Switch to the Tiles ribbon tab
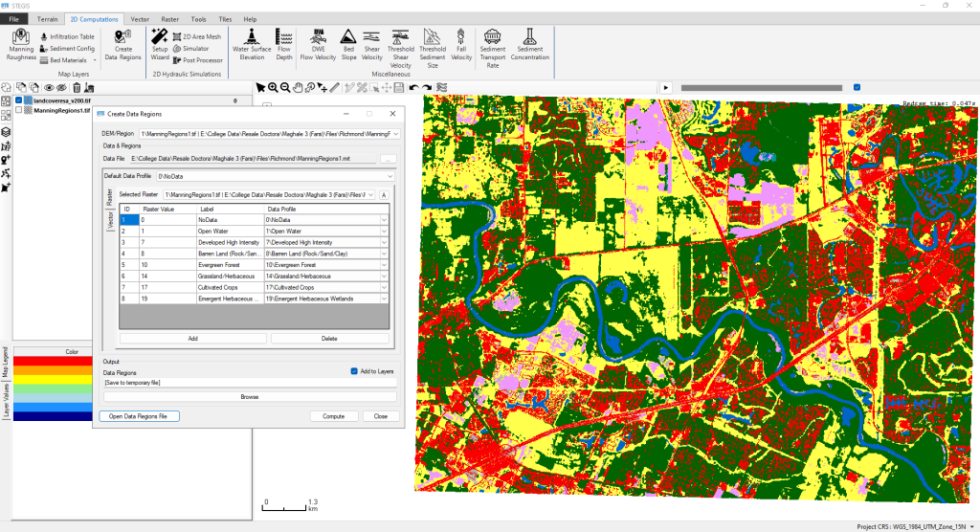 point(225,19)
